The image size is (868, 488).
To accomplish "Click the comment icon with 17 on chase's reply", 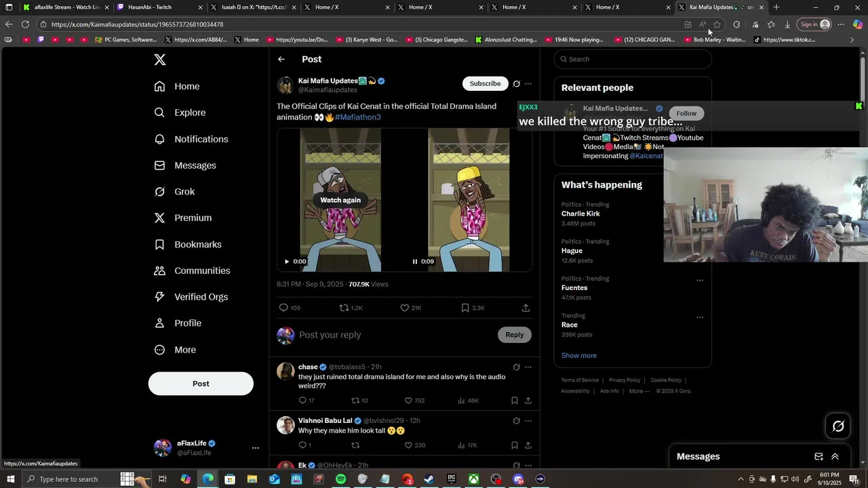I will pos(302,401).
